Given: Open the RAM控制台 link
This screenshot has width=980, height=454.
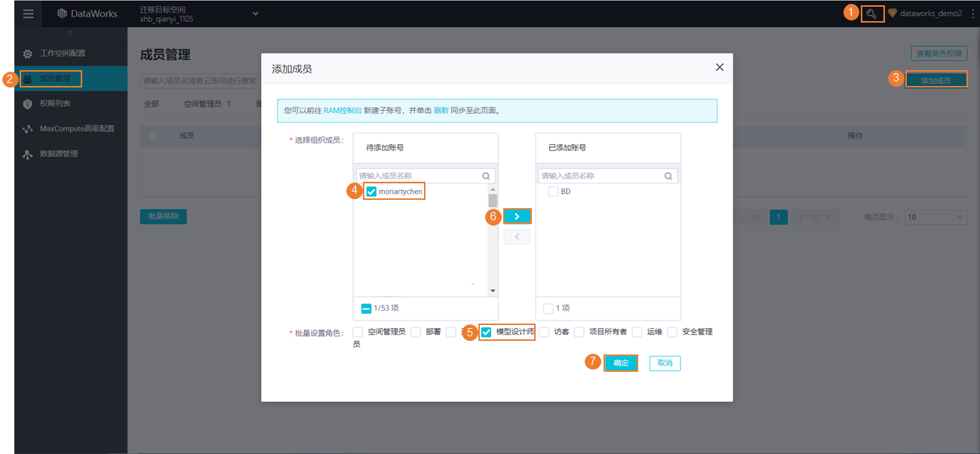Looking at the screenshot, I should (343, 110).
